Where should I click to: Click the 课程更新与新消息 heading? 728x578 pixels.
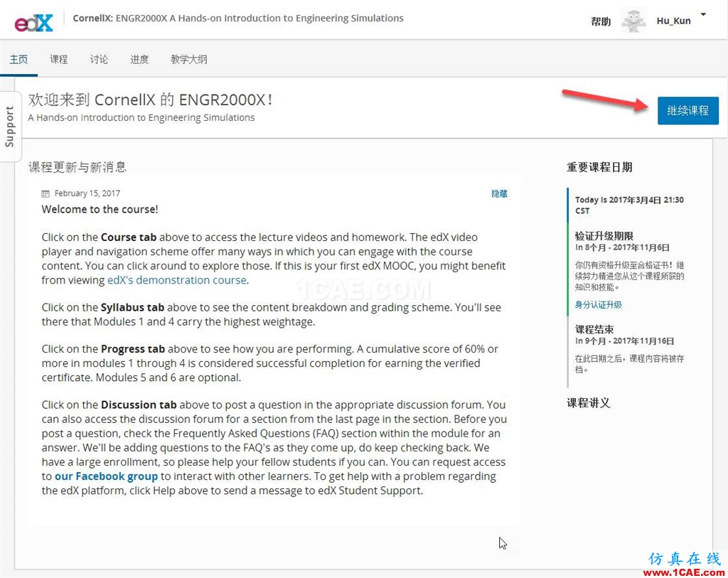point(77,167)
